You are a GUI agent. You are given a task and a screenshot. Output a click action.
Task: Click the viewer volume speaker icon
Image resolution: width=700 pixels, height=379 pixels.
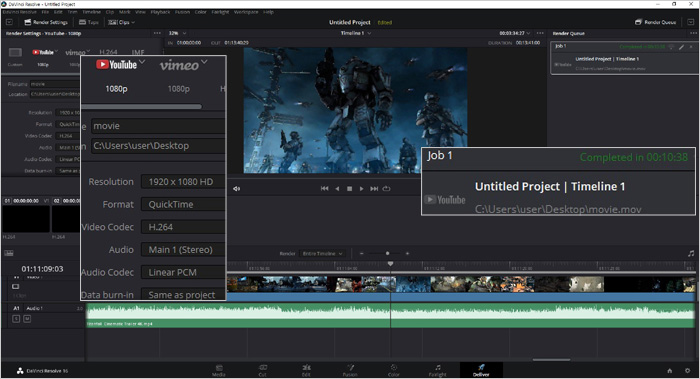[236, 189]
